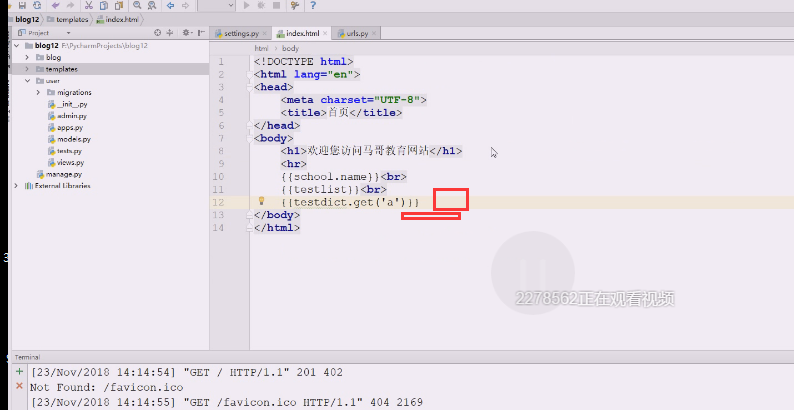Click the Save All floppy disk icon
This screenshot has height=410, width=794.
[22, 6]
